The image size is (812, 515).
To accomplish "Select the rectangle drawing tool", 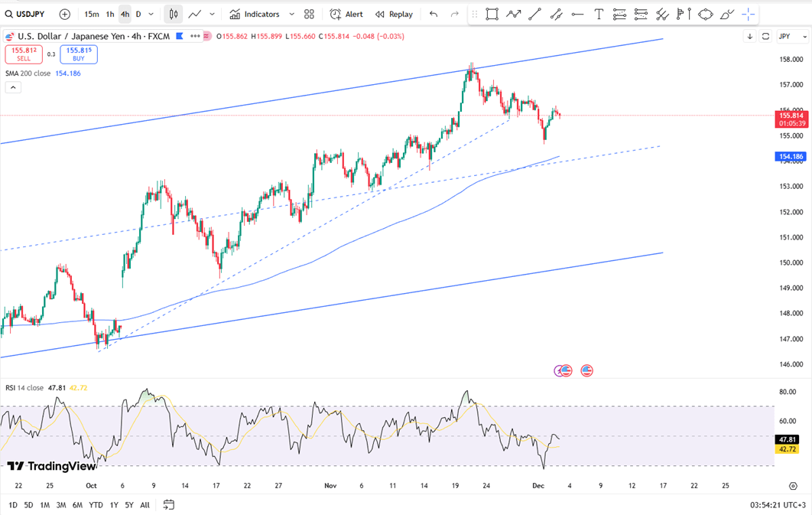I will (492, 14).
